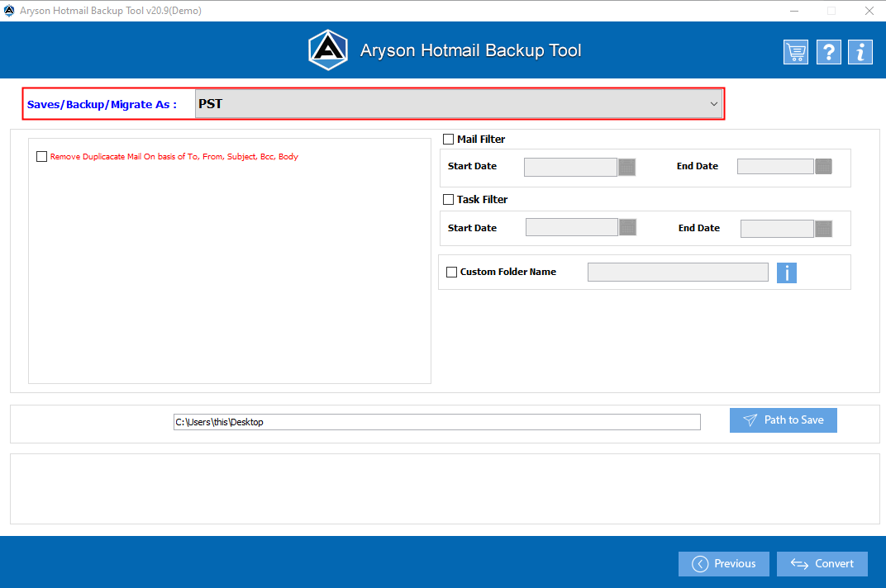The width and height of the screenshot is (886, 588).
Task: Open Mail Filter End Date calendar picker
Action: [x=823, y=166]
